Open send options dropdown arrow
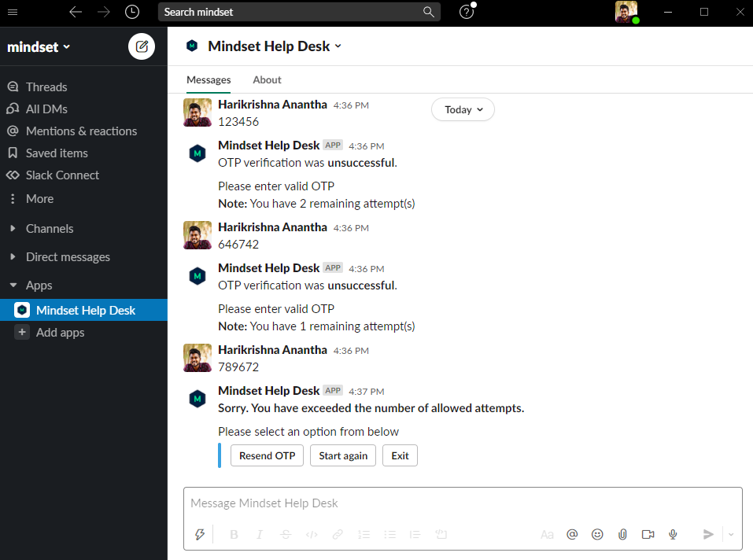 point(731,534)
